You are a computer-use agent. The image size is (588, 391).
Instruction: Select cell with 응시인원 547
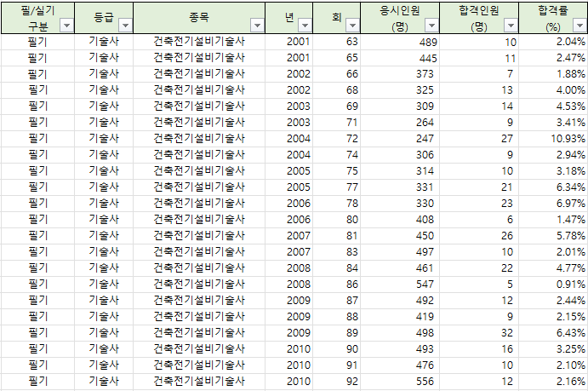click(400, 285)
